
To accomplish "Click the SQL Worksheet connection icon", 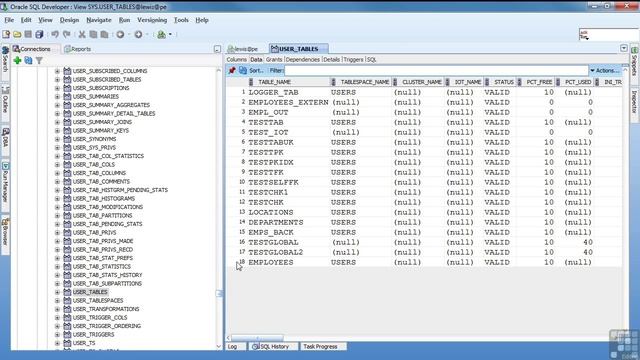I will 162,35.
